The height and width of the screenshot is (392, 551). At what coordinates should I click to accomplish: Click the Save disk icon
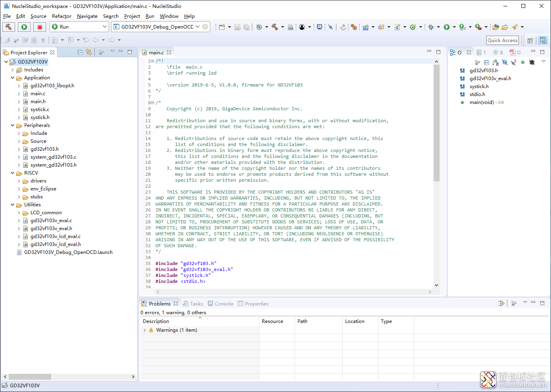tap(237, 27)
